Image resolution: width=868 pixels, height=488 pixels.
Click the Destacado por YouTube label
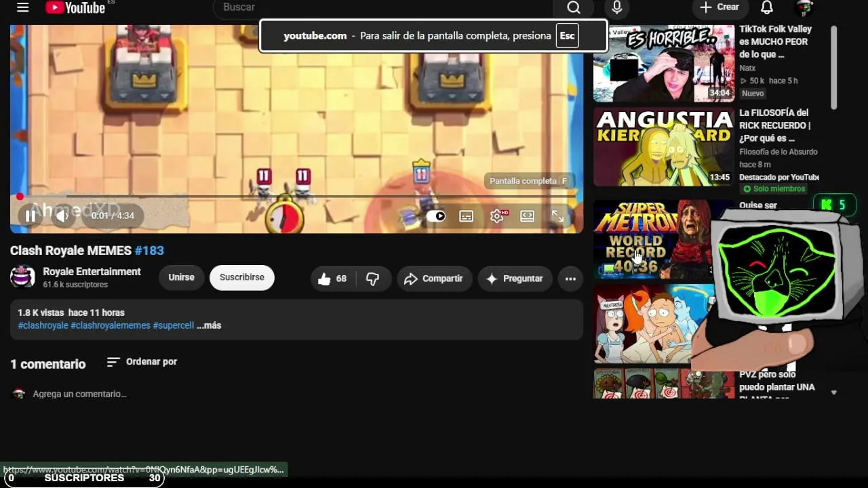779,177
